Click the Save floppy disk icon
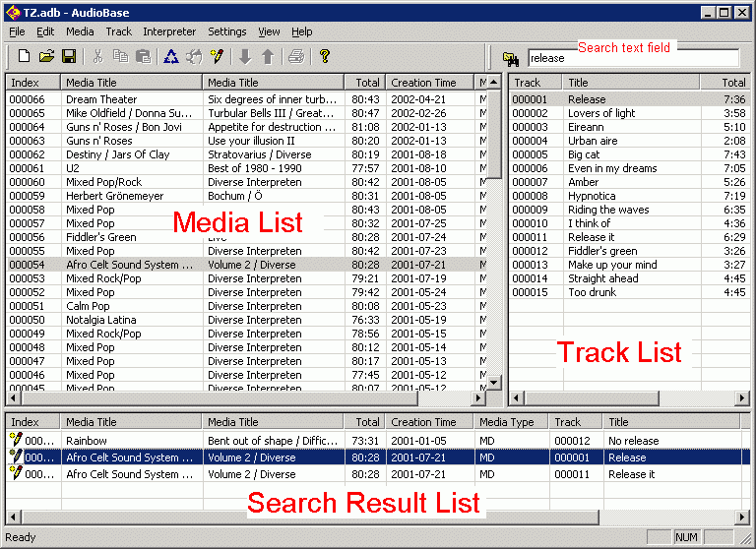Screen dimensions: 756x549 click(70, 56)
